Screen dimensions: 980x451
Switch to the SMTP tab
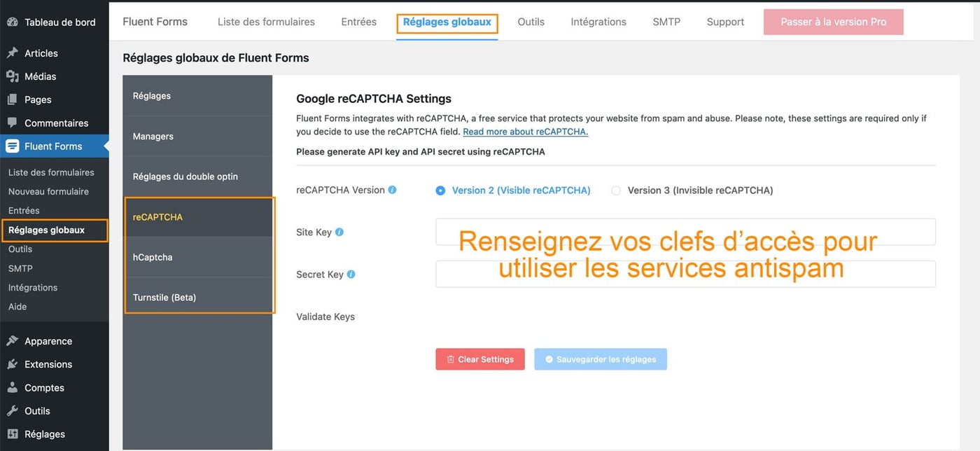[666, 22]
